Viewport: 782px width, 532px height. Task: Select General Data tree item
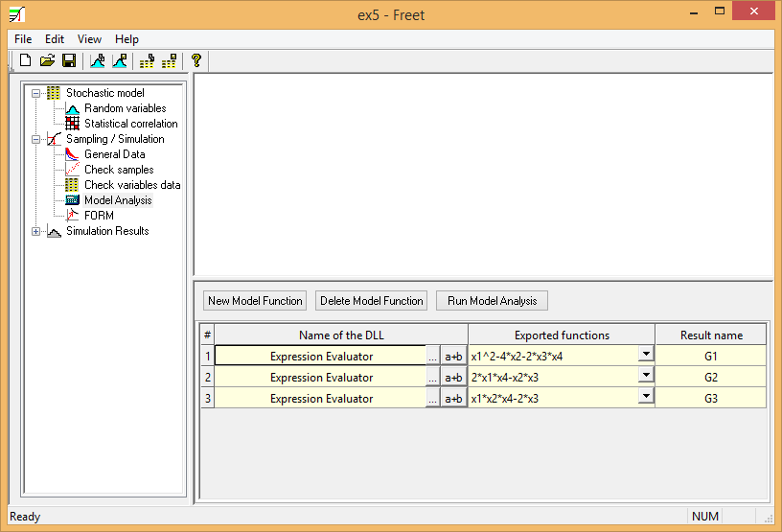point(115,154)
